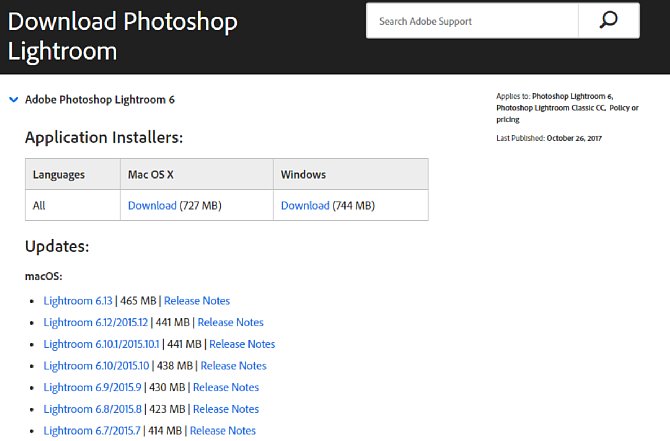
Task: Download the Mac OS X installer
Action: (x=152, y=205)
